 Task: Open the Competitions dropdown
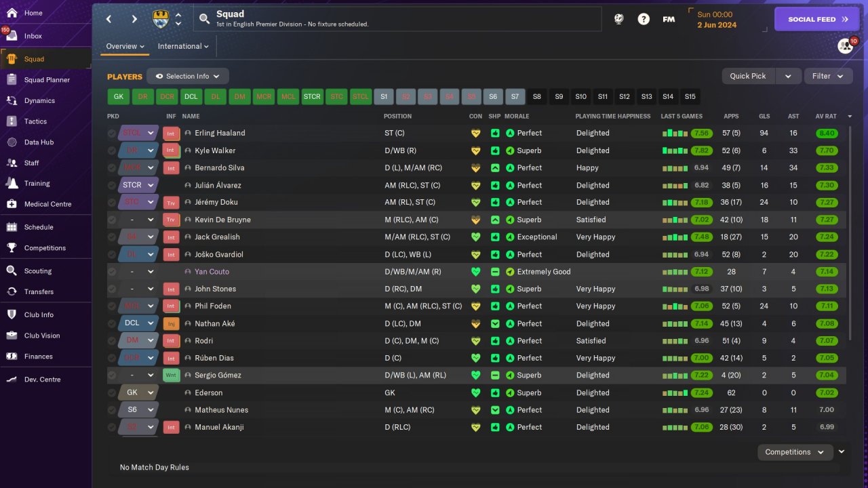tap(795, 452)
